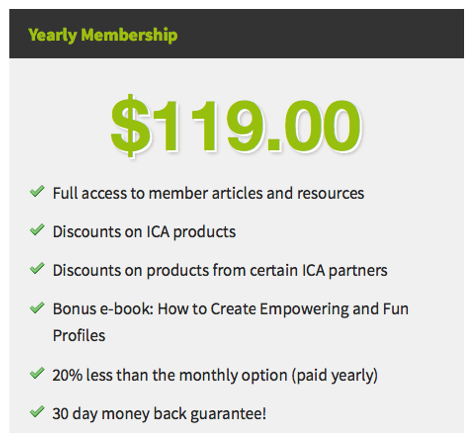Click the dollar sign in the price
Viewport: 476px width, 444px height.
click(130, 126)
